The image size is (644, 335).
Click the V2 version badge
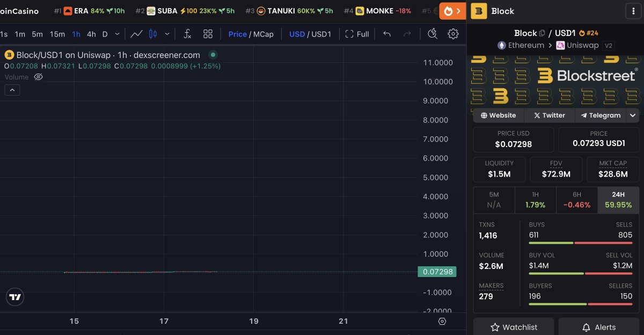pyautogui.click(x=608, y=46)
